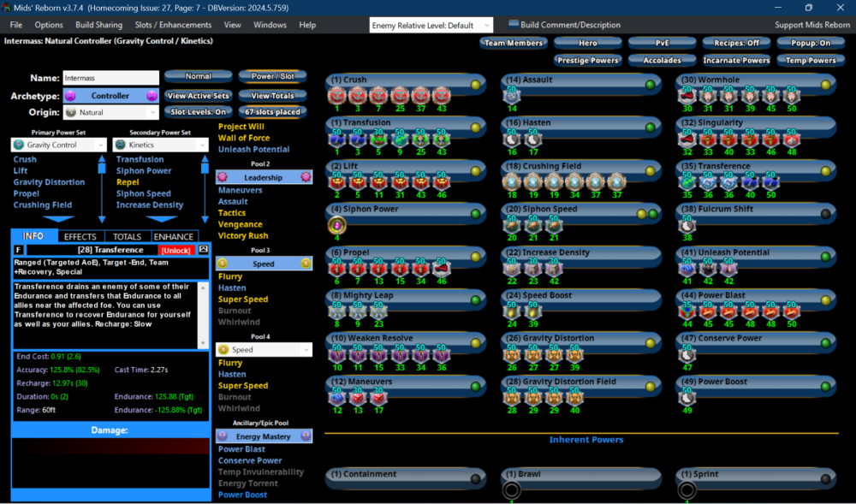Viewport: 856px width, 504px height.
Task: Click the Siphon Power enhancement slot icon
Action: coord(336,225)
